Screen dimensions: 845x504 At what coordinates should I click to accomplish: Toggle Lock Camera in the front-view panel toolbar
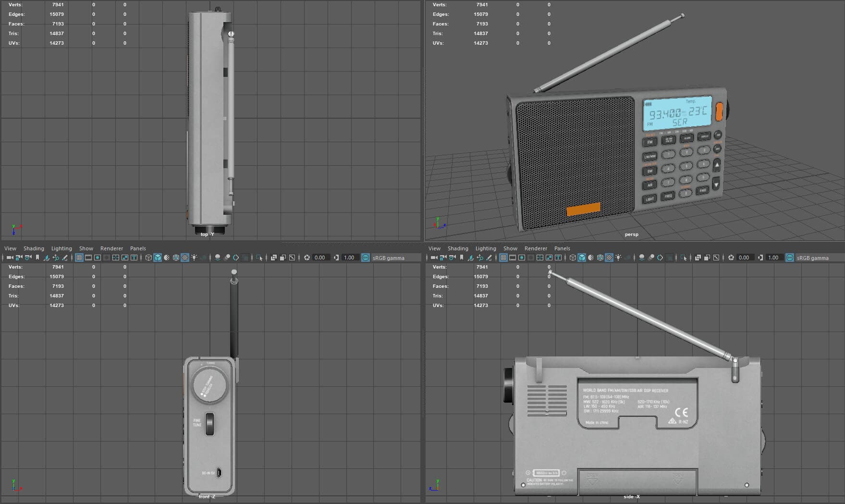pos(19,258)
